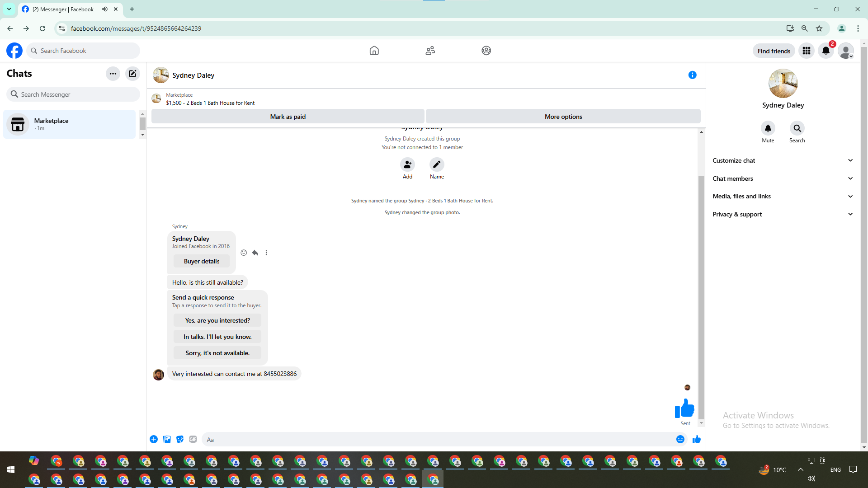Open the Friends tab in top navigation
868x488 pixels.
click(430, 51)
